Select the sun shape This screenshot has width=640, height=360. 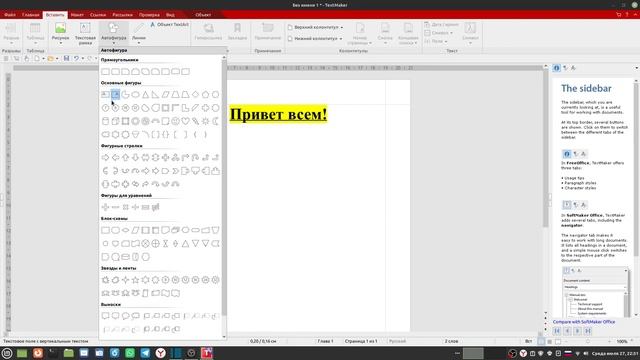tap(205, 121)
